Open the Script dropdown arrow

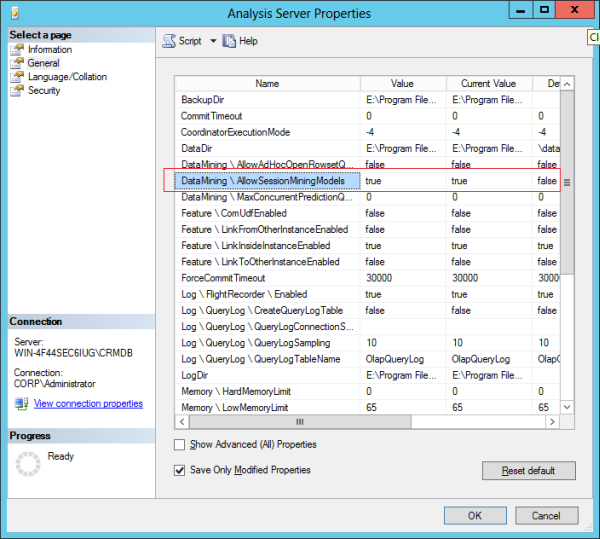pyautogui.click(x=213, y=41)
